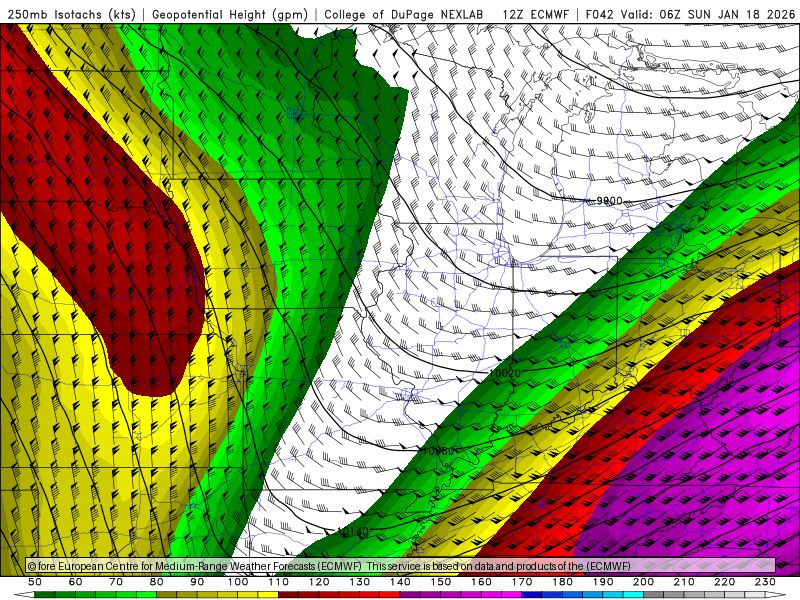800x600 pixels.
Task: Click the 110 label on the color scale
Action: tap(279, 582)
